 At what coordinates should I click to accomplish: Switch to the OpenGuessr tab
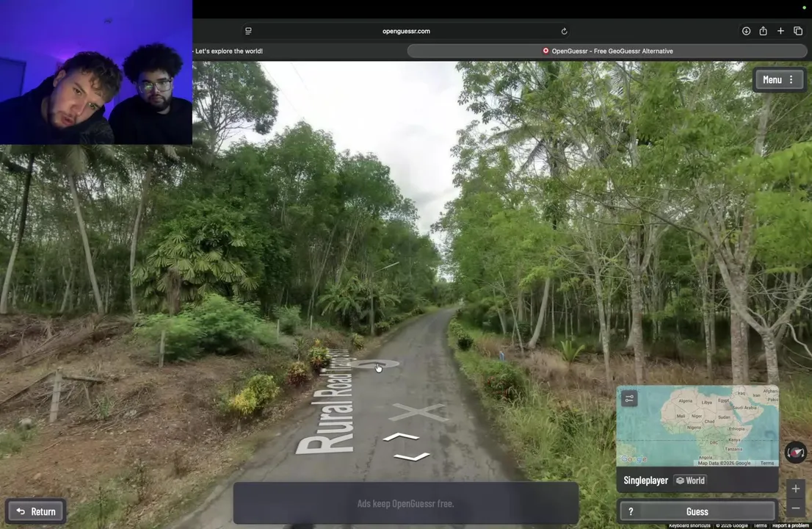pyautogui.click(x=607, y=51)
